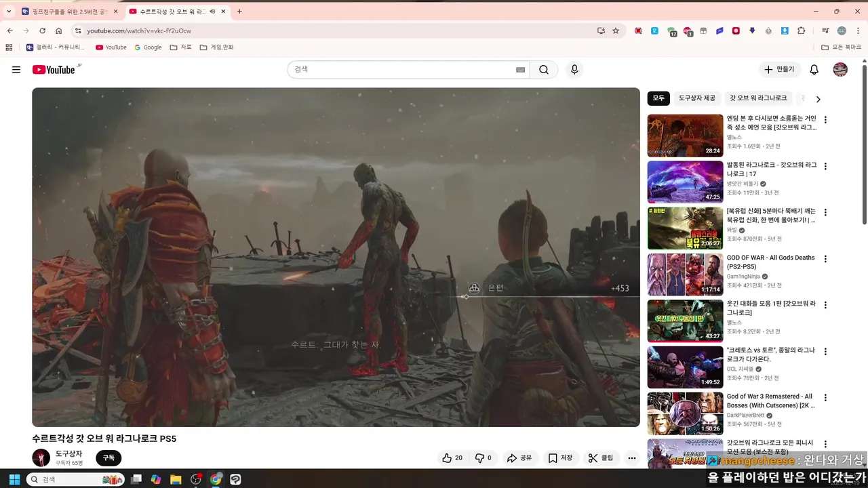The height and width of the screenshot is (488, 868).
Task: Select the 도구상자 제공 filter chip
Action: click(697, 98)
